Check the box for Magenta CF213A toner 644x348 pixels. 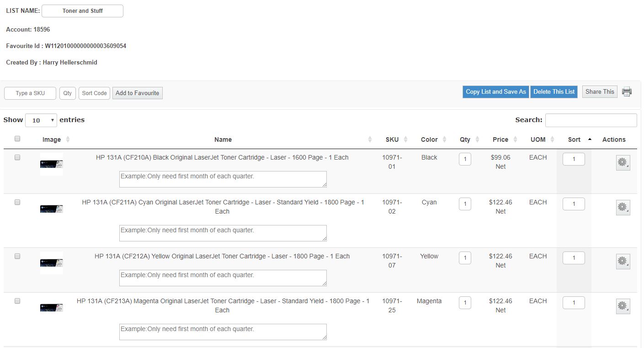[17, 301]
